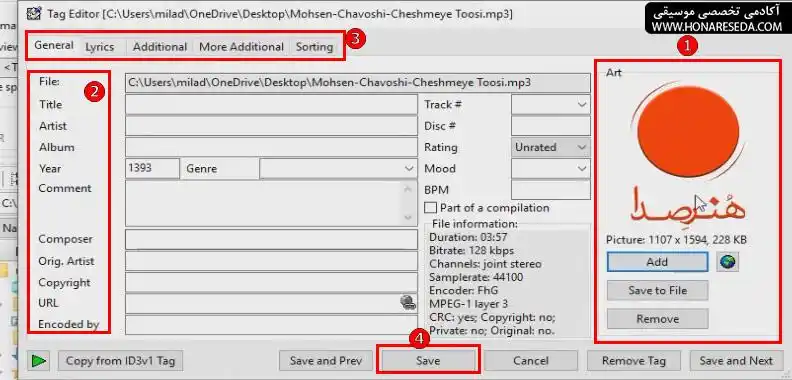Click the green play preview icon

38,361
